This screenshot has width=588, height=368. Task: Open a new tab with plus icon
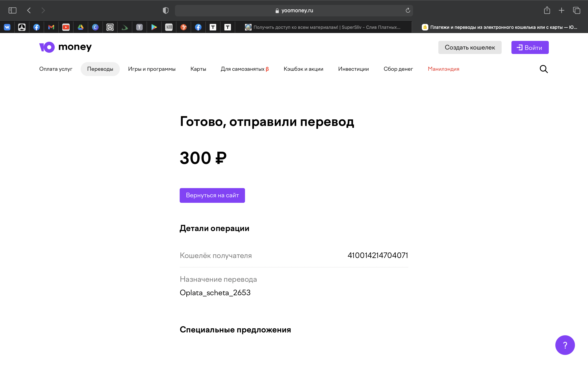[x=561, y=10]
